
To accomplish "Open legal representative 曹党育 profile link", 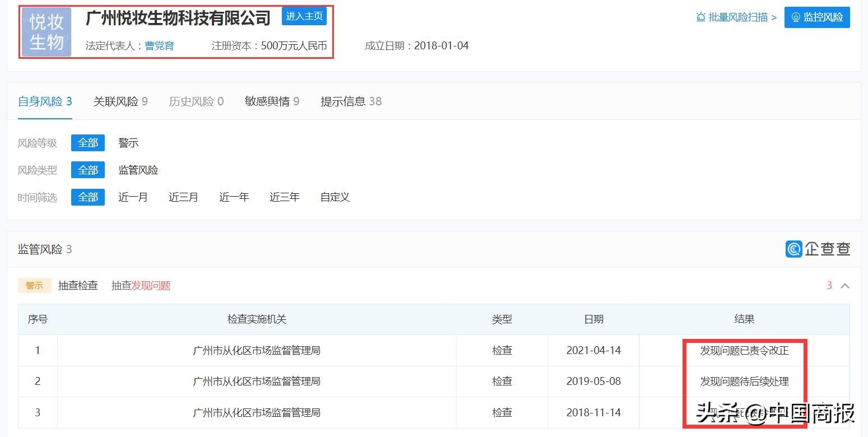I will point(159,45).
